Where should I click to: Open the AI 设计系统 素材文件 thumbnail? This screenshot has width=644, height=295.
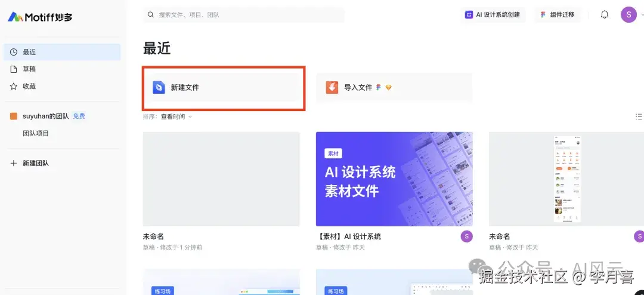tap(394, 179)
